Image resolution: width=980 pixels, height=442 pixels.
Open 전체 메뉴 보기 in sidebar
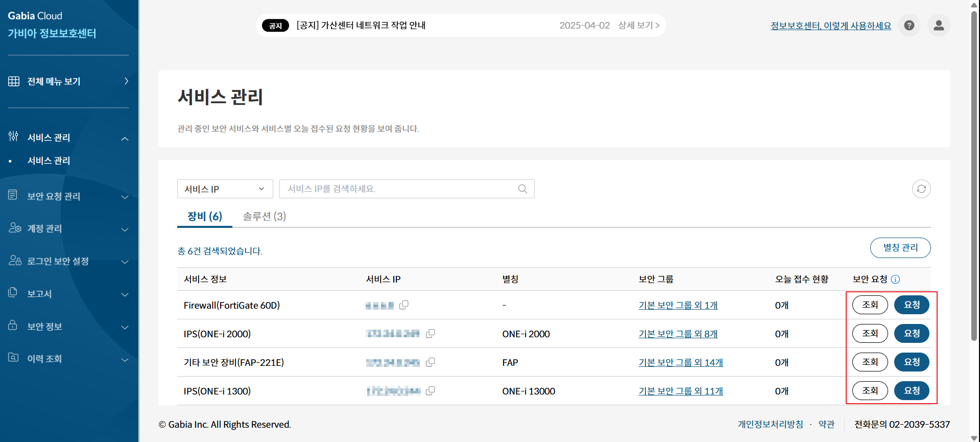(x=68, y=81)
